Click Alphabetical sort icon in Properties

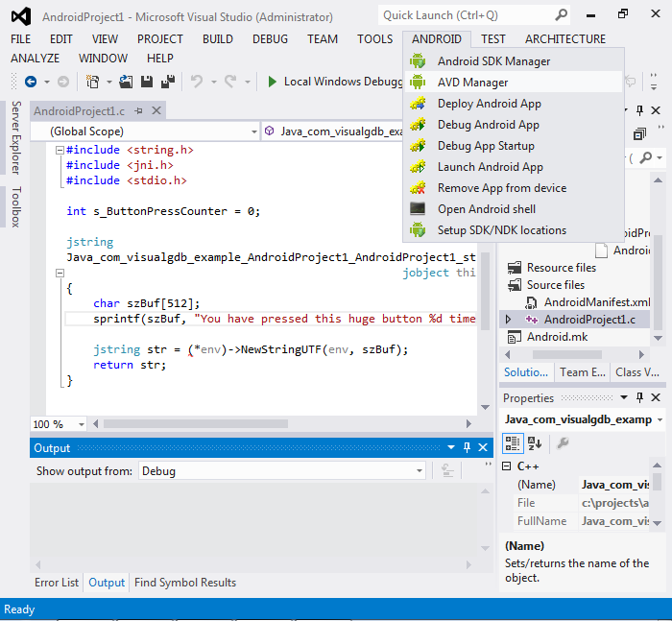535,443
